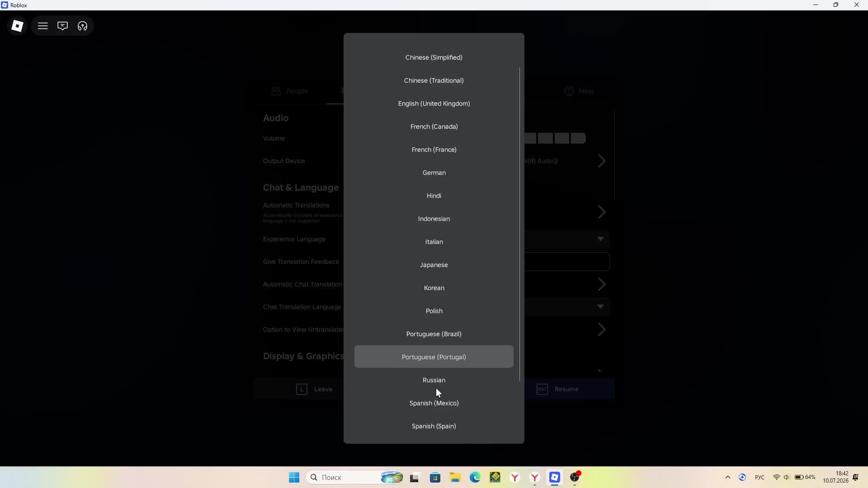
Task: Select Chinese (Simplified) language
Action: coord(434,57)
